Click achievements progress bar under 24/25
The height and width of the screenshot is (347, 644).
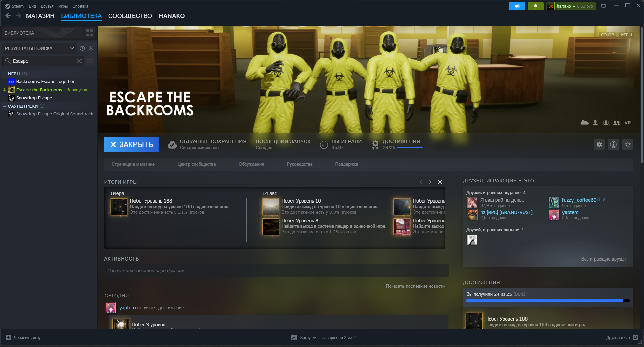411,148
